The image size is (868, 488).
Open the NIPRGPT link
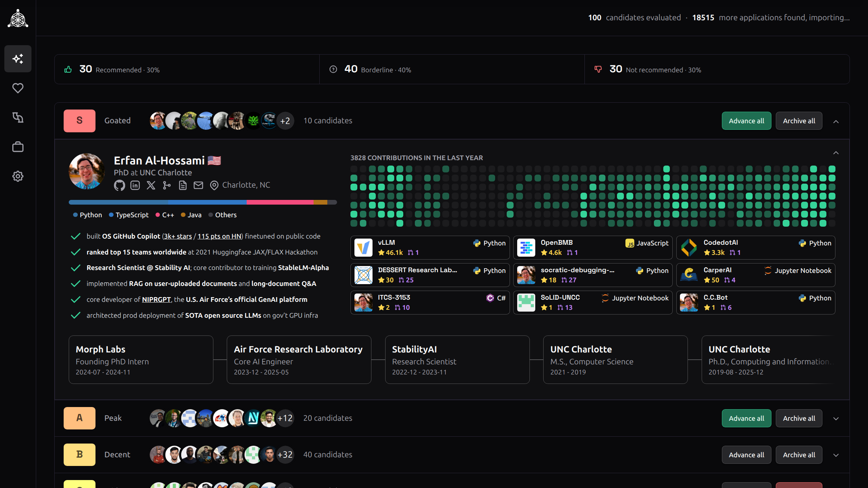pos(156,299)
